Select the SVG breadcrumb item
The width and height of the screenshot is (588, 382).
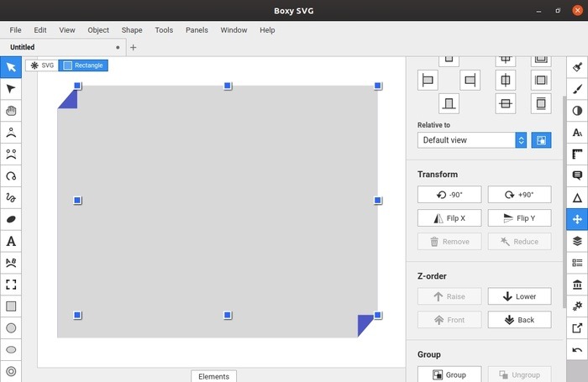(42, 65)
